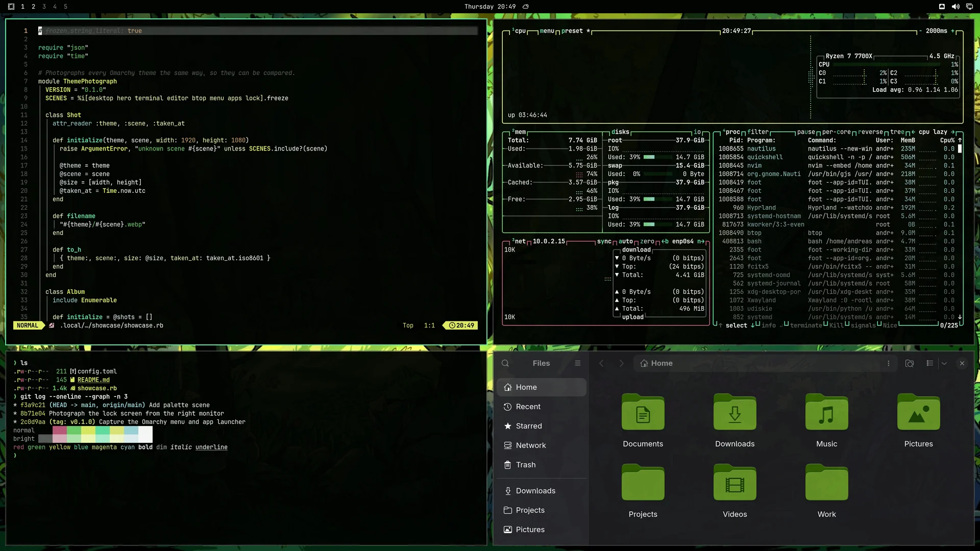Open the Music folder icon

pos(826,412)
